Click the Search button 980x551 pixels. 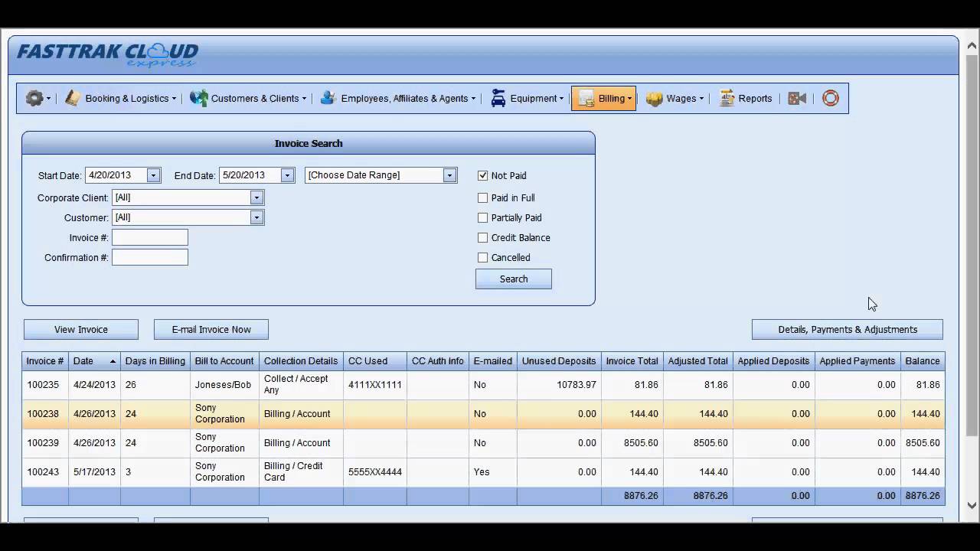(x=514, y=279)
